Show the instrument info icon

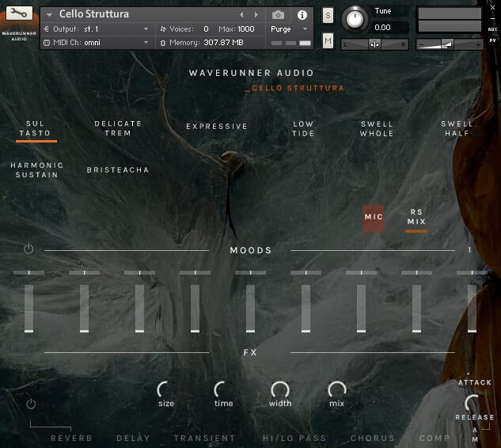pos(302,15)
